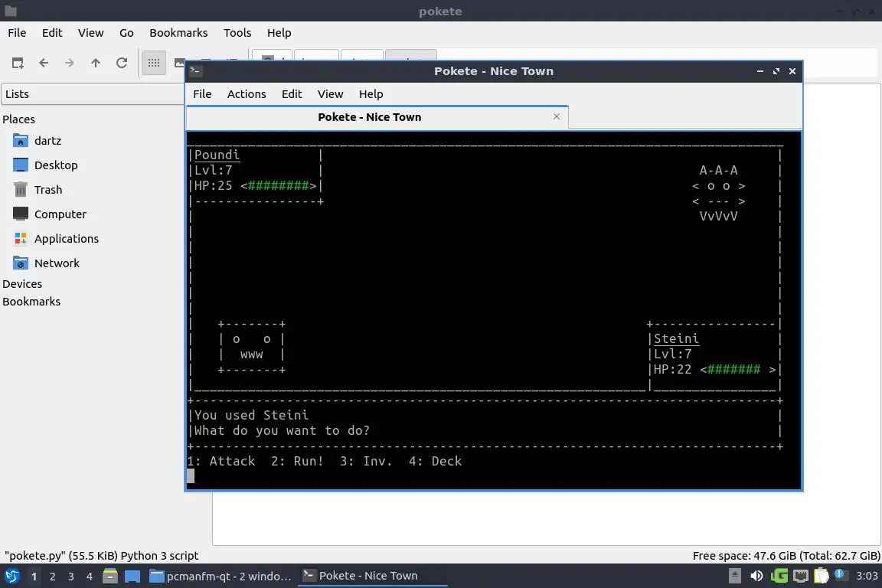This screenshot has width=882, height=588.
Task: Open update notifier tray icon
Action: coord(840,574)
